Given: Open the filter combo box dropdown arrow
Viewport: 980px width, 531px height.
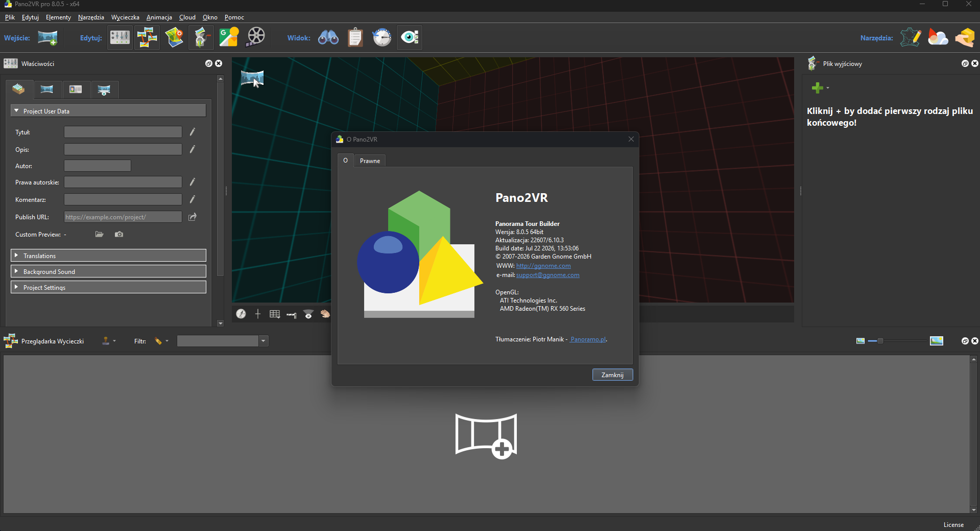Looking at the screenshot, I should 264,341.
